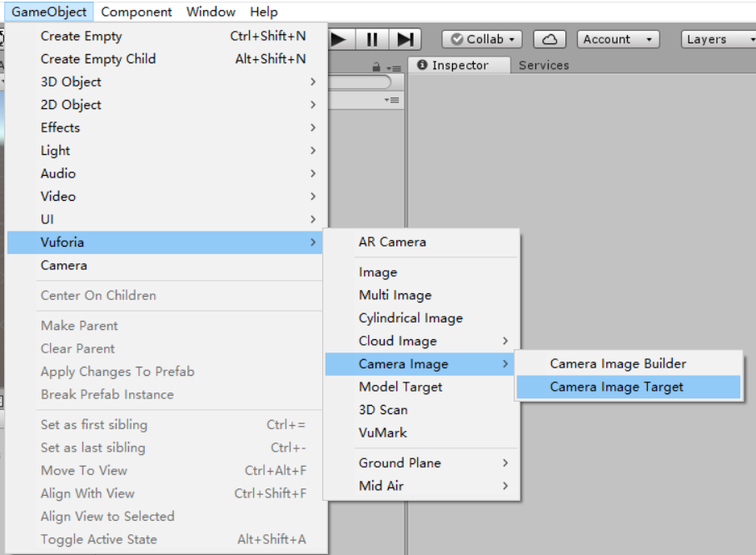Click the Play button in toolbar
This screenshot has width=756, height=555.
(340, 39)
